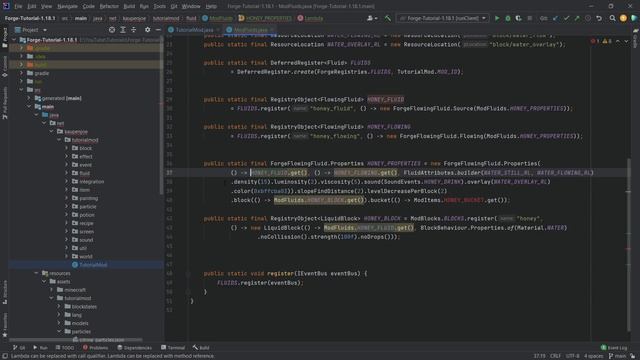Build project with the hammer icon
The width and height of the screenshot is (640, 360).
click(x=387, y=18)
